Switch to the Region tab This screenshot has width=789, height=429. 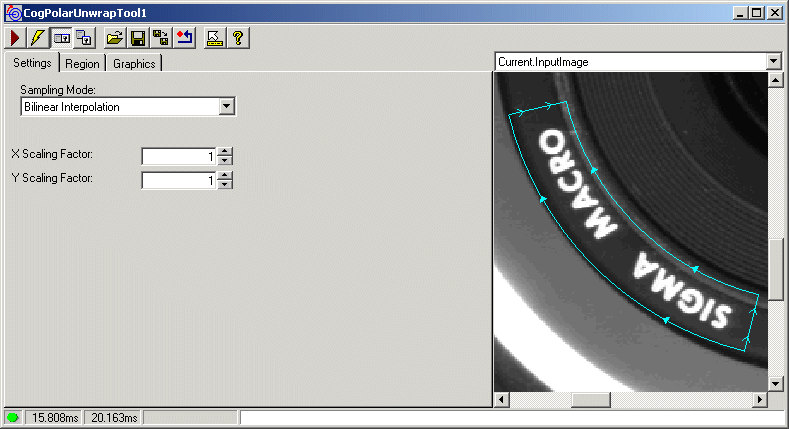(x=82, y=64)
